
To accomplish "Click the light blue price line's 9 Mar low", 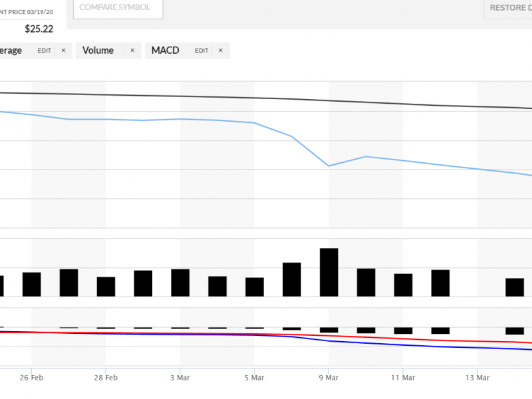I will [329, 166].
